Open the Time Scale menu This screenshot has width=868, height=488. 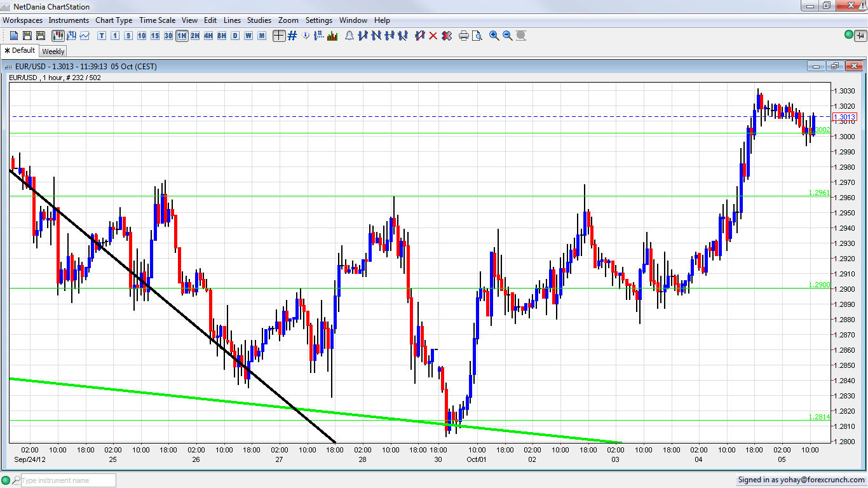click(x=158, y=20)
